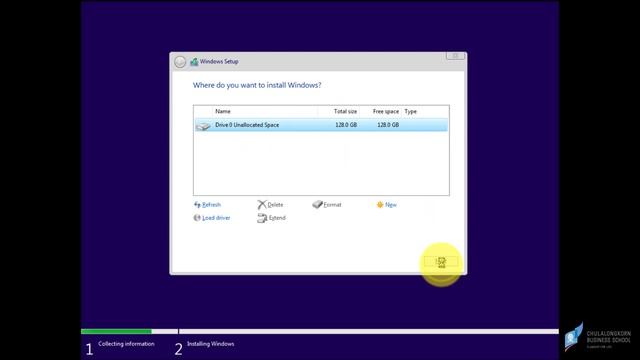Click the hard drive icon for Drive 0
640x360 pixels.
(x=203, y=126)
